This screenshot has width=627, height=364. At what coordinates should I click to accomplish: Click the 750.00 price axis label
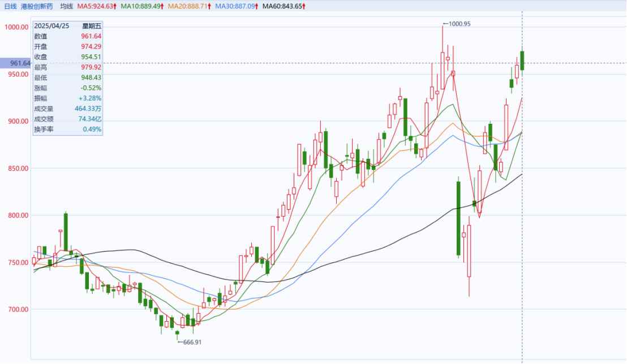pyautogui.click(x=19, y=262)
